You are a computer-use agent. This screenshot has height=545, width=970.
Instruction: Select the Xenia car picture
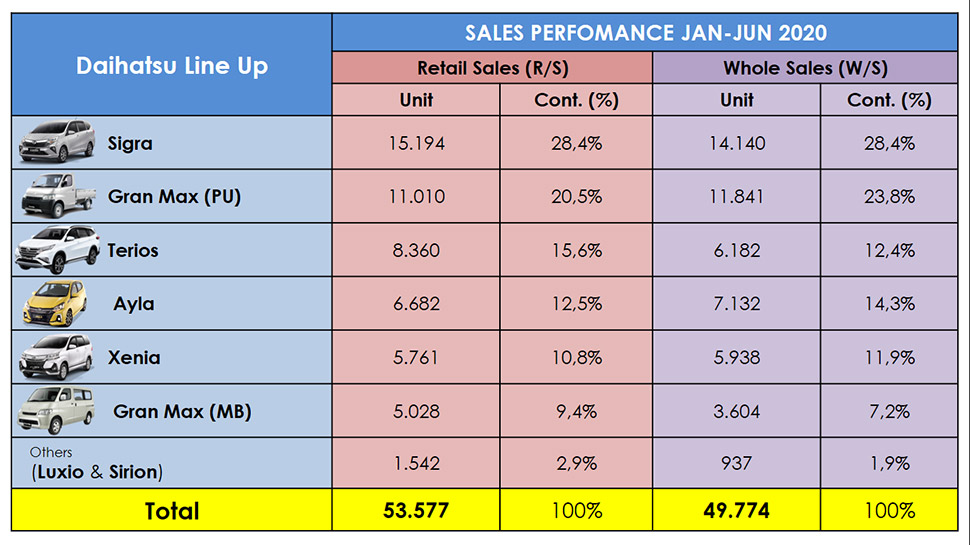(x=56, y=357)
